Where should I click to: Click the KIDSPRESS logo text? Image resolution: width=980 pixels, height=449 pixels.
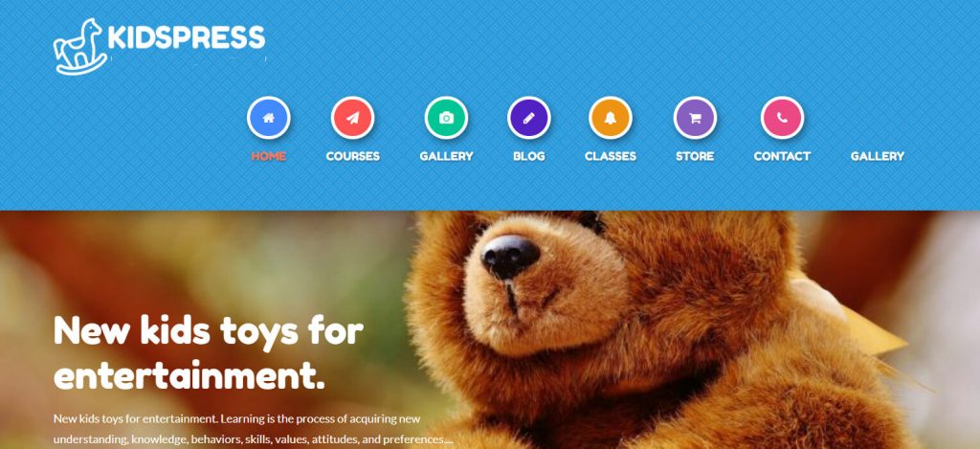point(187,37)
